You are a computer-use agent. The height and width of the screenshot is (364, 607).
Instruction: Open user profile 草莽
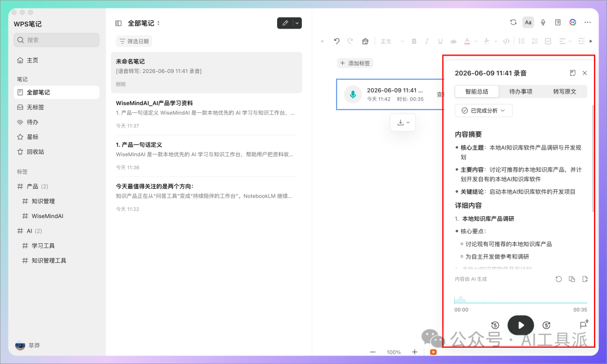pyautogui.click(x=28, y=345)
